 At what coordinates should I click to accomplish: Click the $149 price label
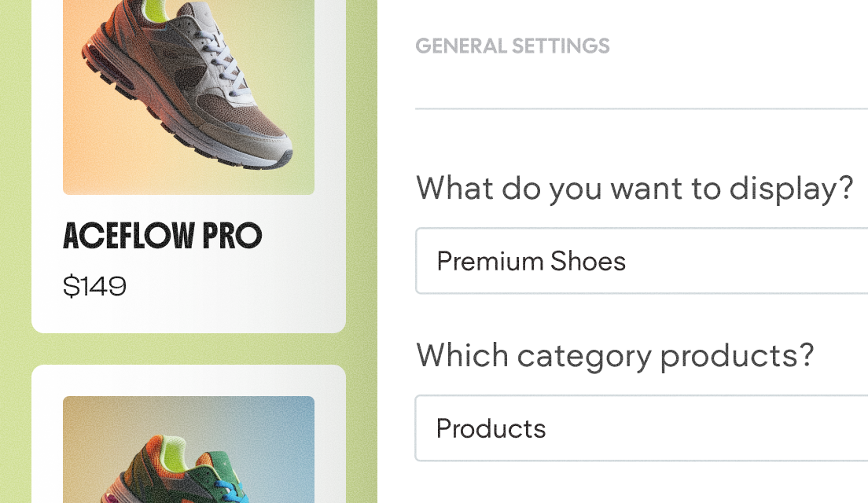point(95,286)
